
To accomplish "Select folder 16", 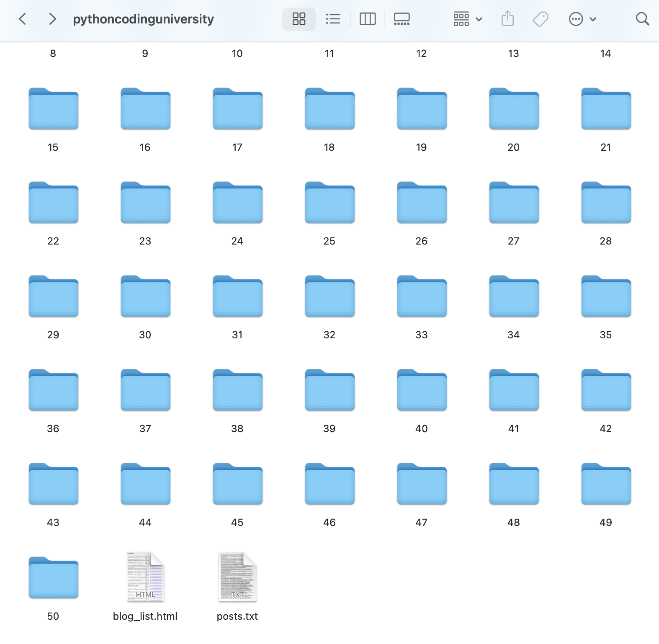I will [146, 108].
